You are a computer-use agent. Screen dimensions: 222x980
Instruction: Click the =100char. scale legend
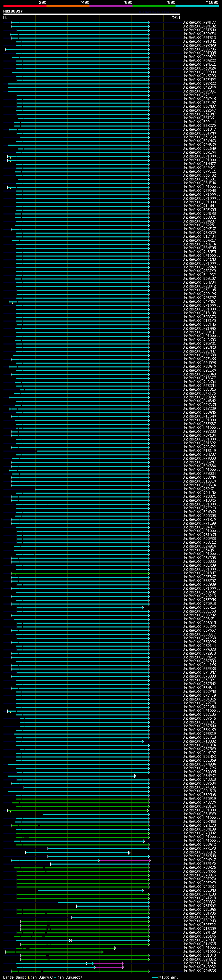tap(165, 977)
